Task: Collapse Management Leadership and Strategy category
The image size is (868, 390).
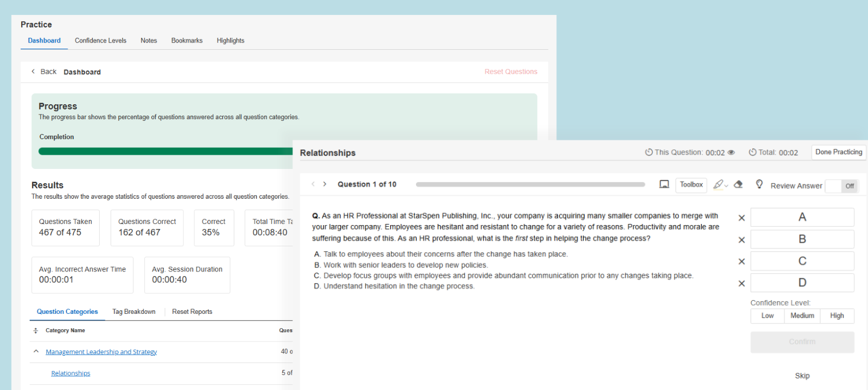Action: 36,352
